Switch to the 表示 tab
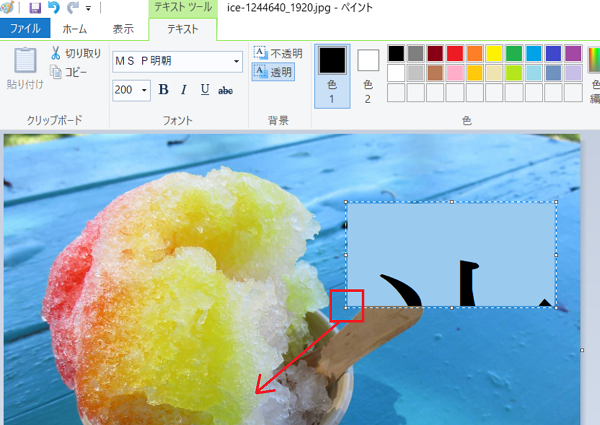 point(123,29)
